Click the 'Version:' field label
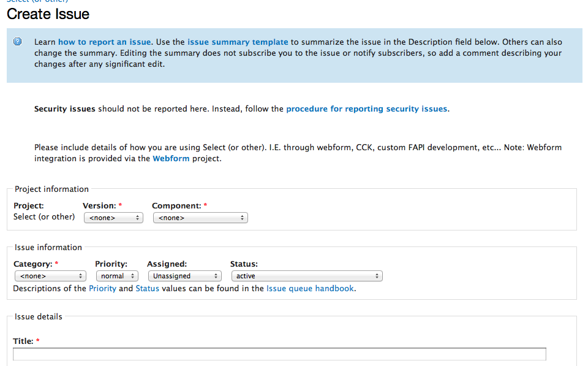 [99, 206]
